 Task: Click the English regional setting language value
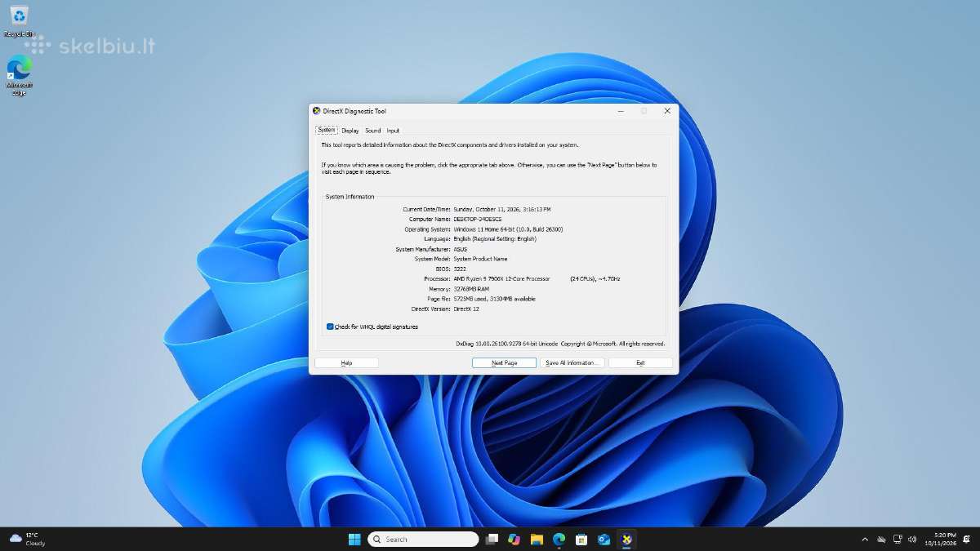point(495,239)
